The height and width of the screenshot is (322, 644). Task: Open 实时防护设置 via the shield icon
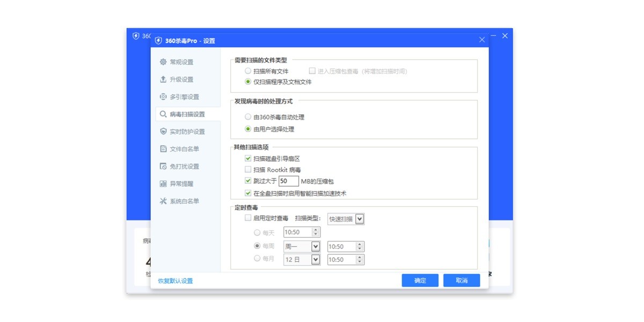[164, 131]
